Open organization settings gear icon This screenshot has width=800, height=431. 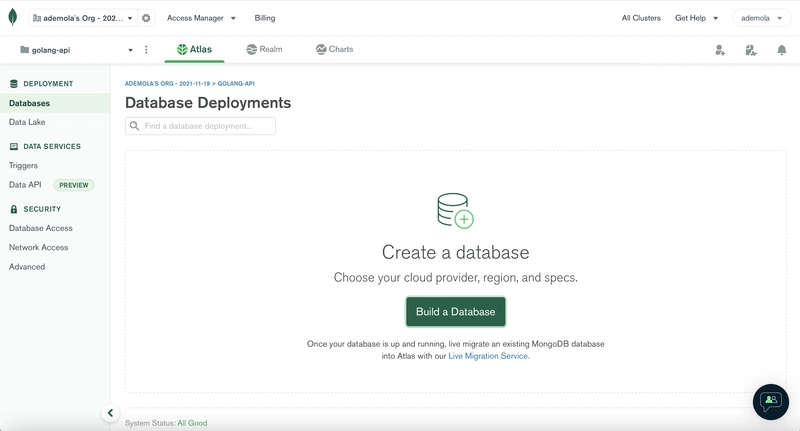coord(146,18)
